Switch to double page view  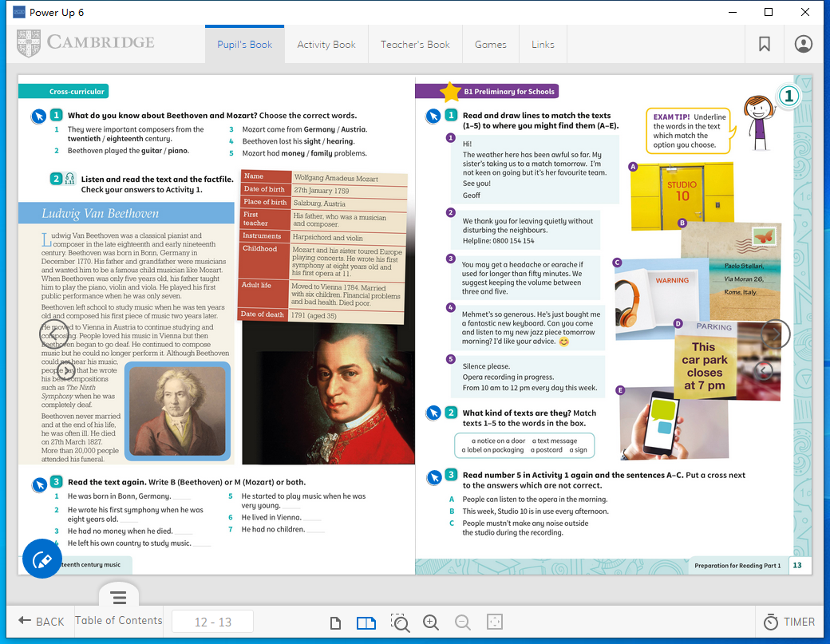(366, 622)
